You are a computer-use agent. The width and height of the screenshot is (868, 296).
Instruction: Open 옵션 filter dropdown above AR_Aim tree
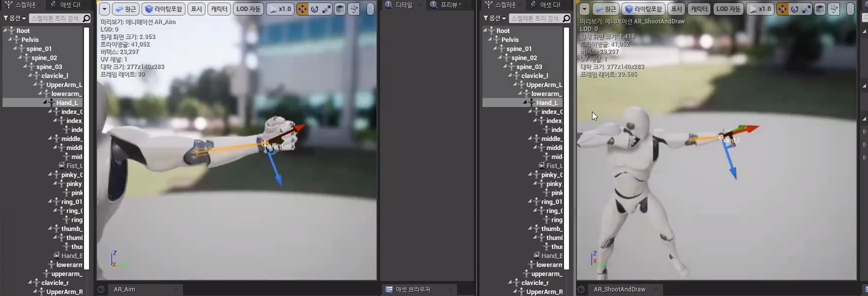point(14,18)
